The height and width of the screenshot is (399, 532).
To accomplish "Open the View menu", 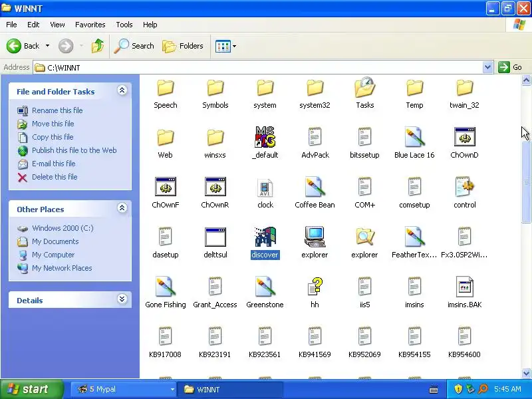I will (x=57, y=25).
